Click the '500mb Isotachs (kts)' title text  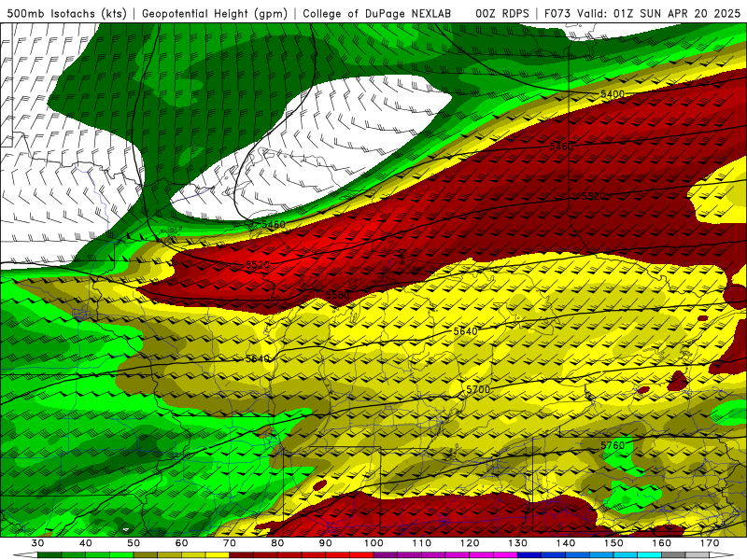(x=66, y=13)
